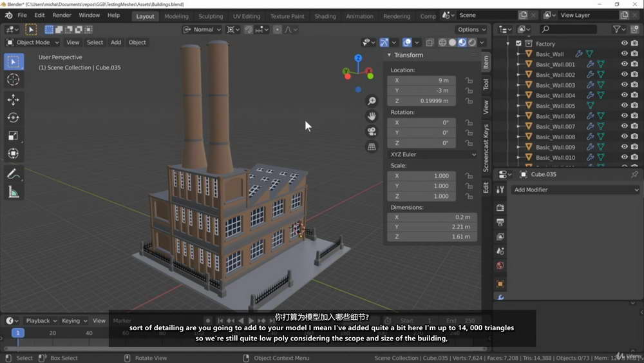Select the Transform tool
The width and height of the screenshot is (644, 363).
coord(14,153)
